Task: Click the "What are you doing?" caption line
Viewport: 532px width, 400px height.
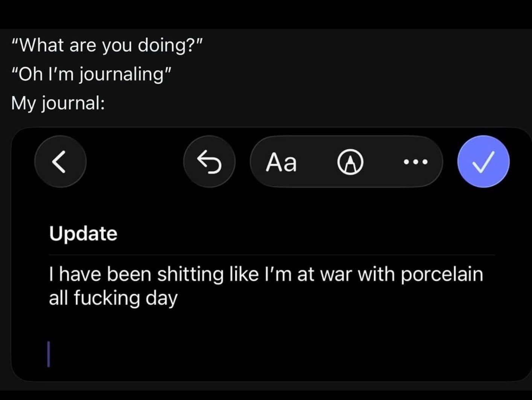Action: point(107,45)
